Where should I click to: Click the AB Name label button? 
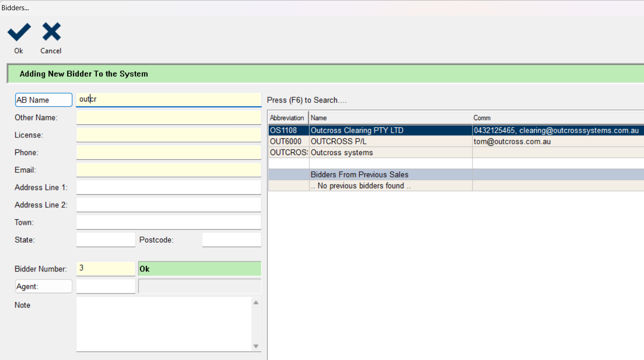(44, 100)
